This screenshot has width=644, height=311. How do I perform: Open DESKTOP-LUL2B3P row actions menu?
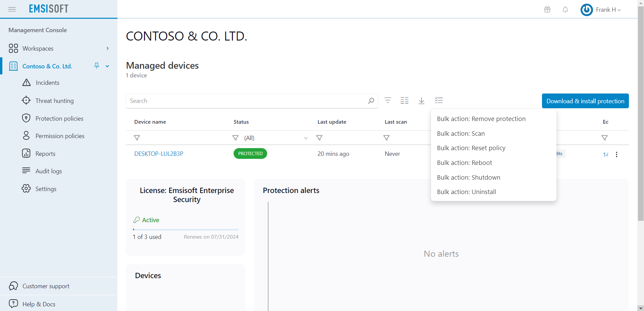tap(616, 154)
